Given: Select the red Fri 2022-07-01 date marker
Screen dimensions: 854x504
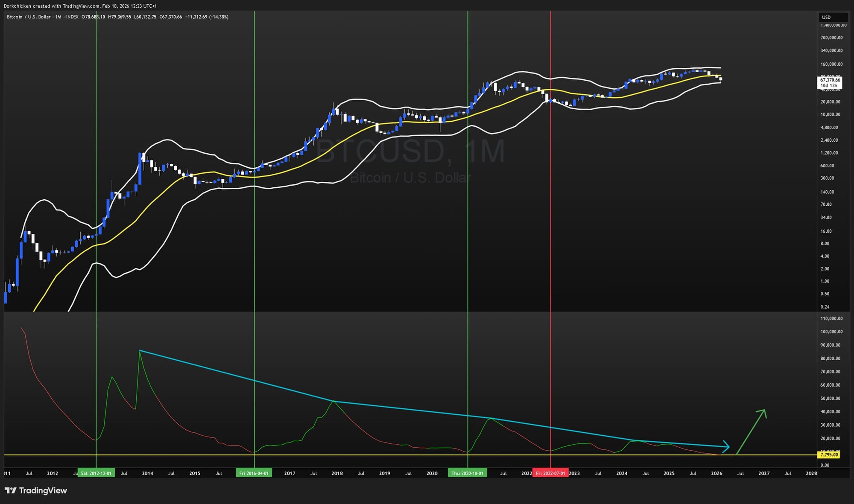Looking at the screenshot, I should point(550,473).
